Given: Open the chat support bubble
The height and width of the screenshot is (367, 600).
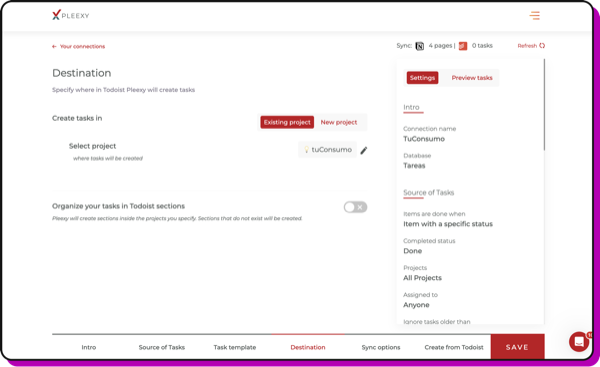Looking at the screenshot, I should pyautogui.click(x=579, y=341).
